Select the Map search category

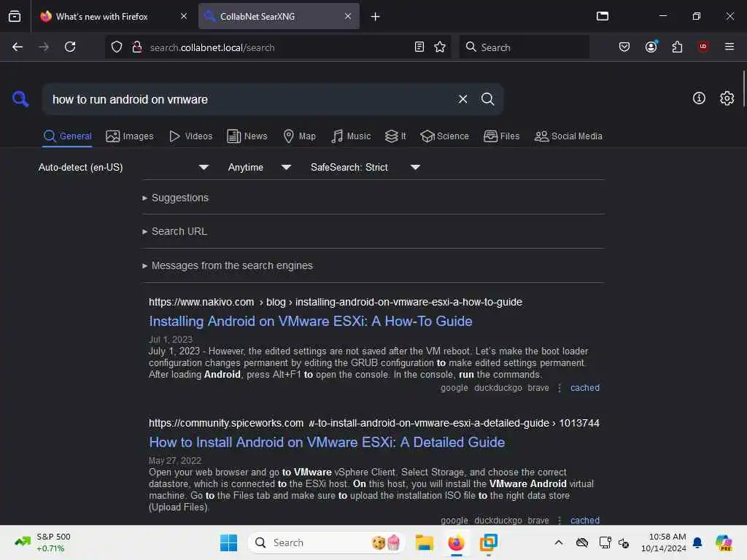point(299,136)
